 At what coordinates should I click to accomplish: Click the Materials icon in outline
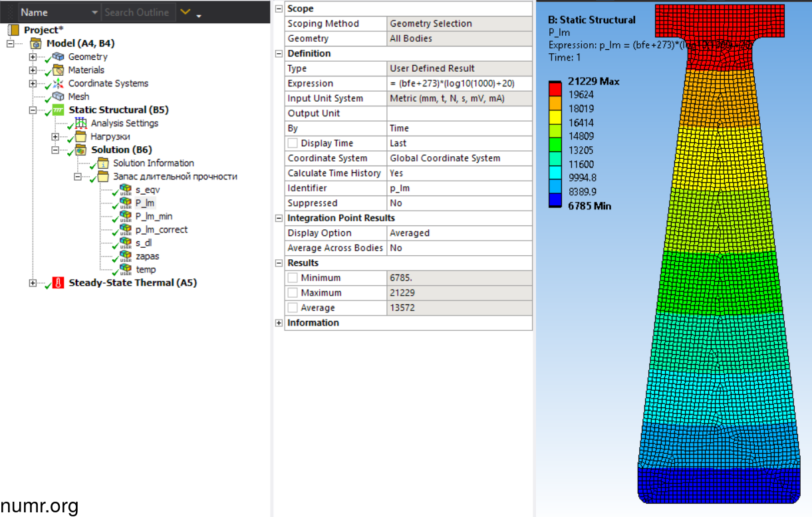[59, 70]
